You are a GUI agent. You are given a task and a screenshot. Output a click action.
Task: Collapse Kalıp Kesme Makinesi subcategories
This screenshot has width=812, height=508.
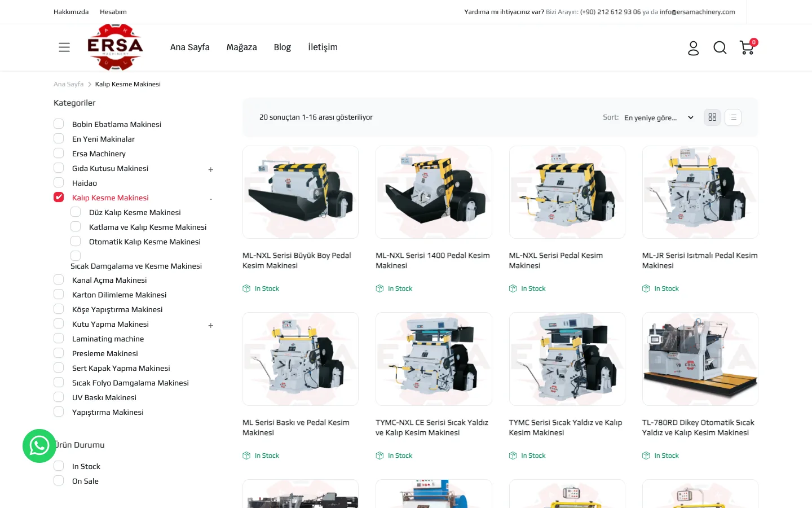click(x=211, y=199)
